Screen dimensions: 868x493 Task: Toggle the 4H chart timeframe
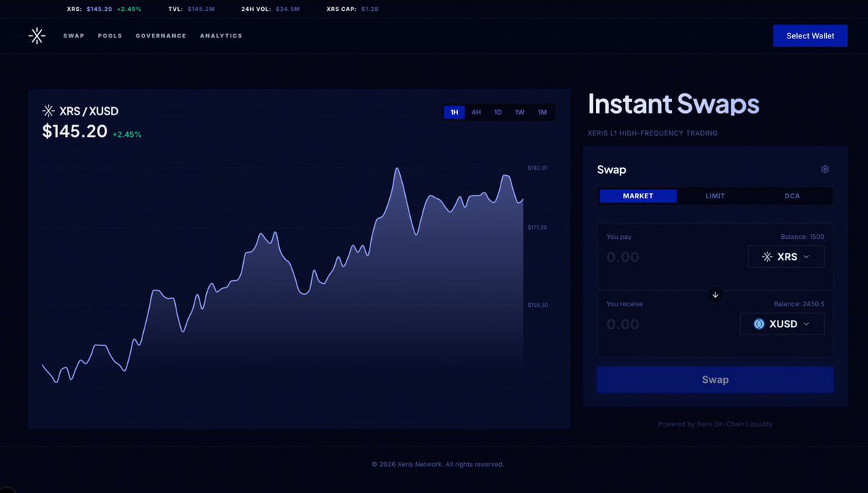pos(476,112)
